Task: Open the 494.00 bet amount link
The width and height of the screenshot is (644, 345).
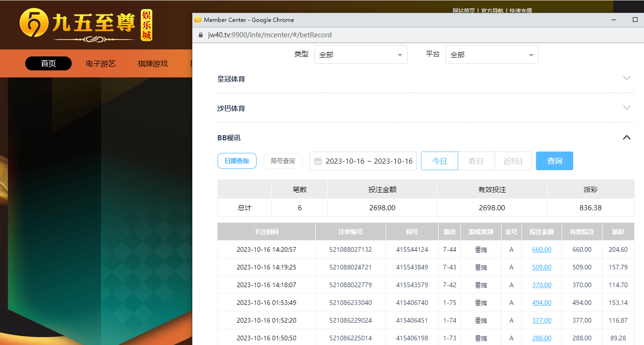Action: tap(542, 303)
